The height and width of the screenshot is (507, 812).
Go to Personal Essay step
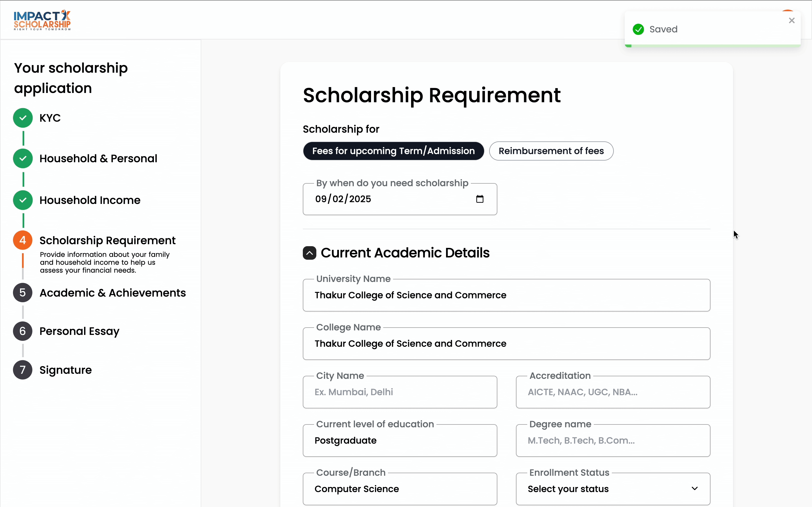coord(79,331)
